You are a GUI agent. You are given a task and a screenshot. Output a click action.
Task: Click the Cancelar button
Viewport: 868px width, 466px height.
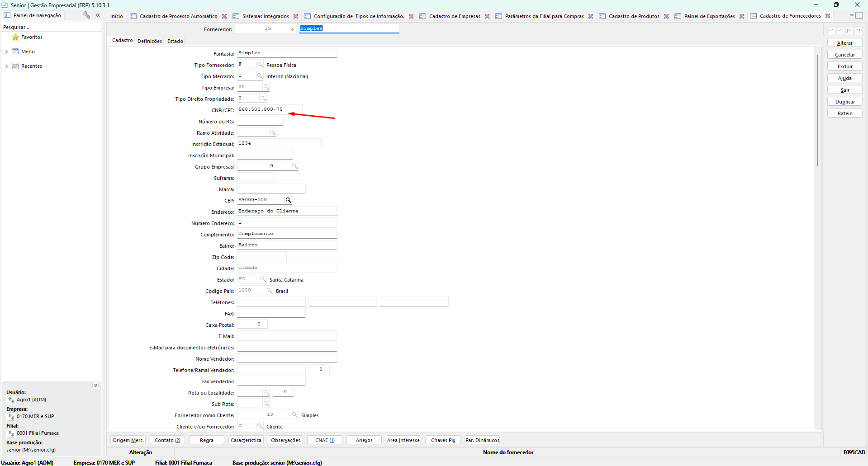(844, 55)
